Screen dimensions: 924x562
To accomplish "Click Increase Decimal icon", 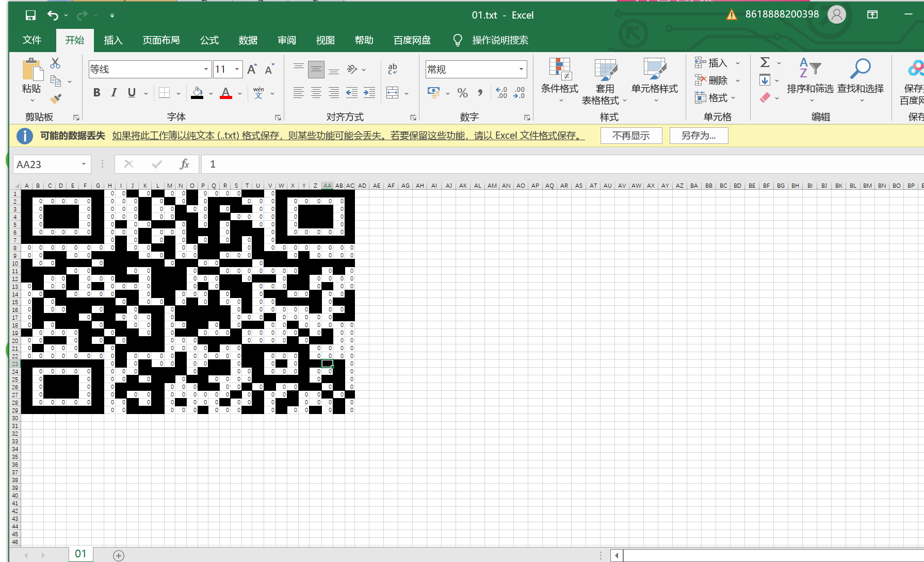I will 501,93.
